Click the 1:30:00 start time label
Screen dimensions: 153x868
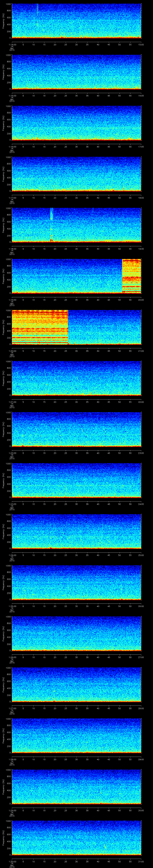pos(12,861)
